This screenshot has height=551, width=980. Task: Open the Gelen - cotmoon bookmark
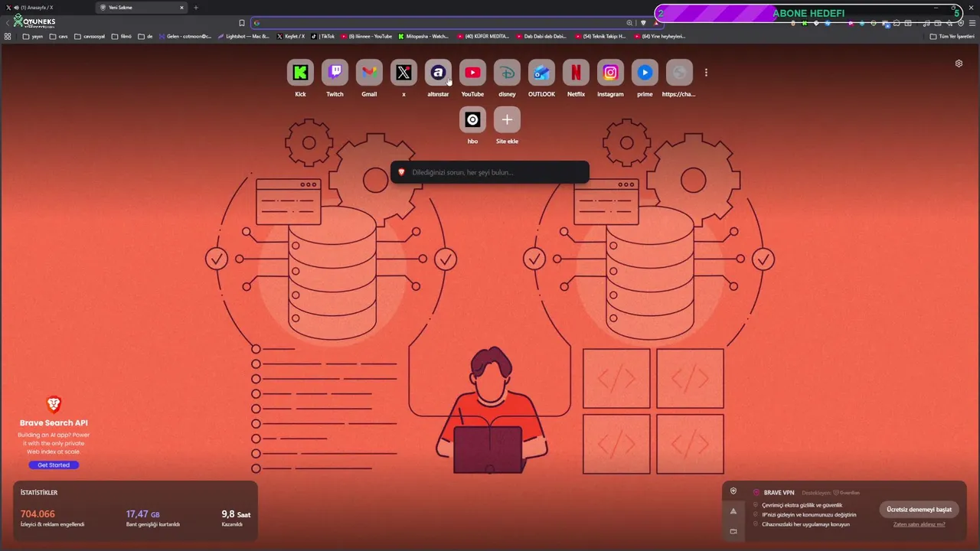185,36
